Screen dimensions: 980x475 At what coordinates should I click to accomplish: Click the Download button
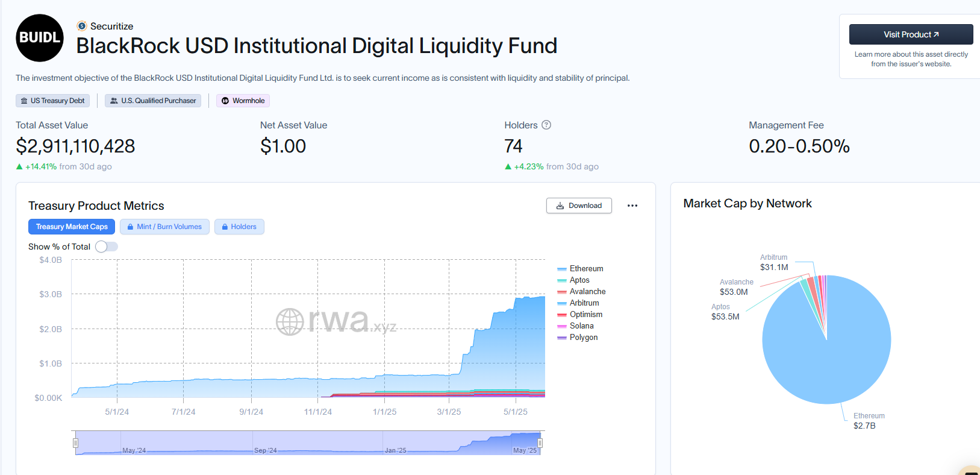[579, 206]
